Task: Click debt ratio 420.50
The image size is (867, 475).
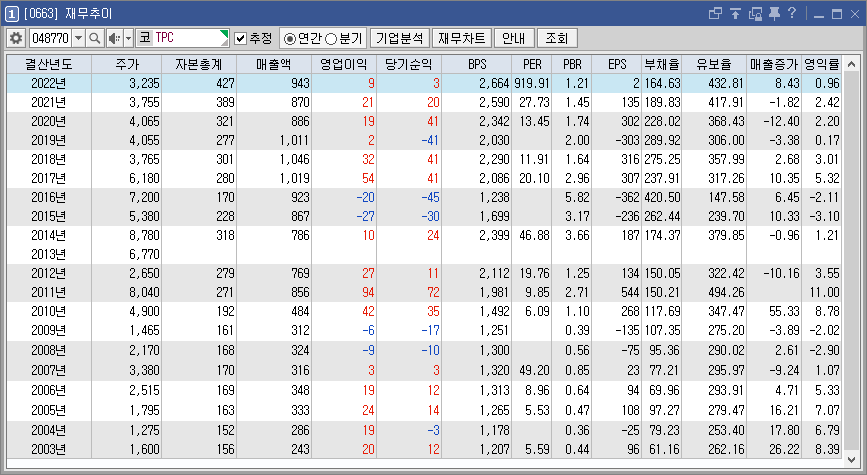Action: tap(662, 197)
